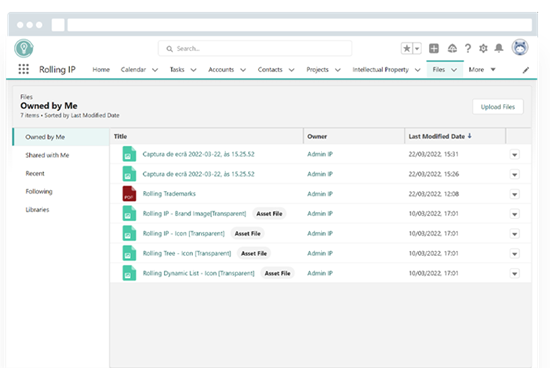Click image icon for Rolling IP - Brand Image

coord(129,214)
